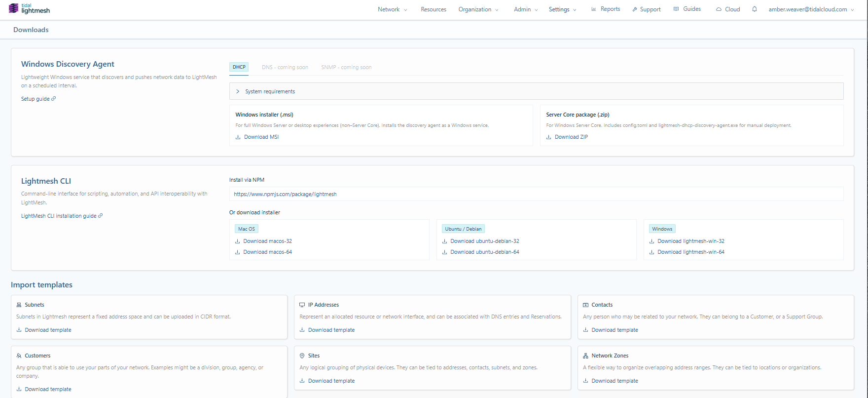Select the DHCP tab
Screen dimensions: 868x398
tap(239, 67)
